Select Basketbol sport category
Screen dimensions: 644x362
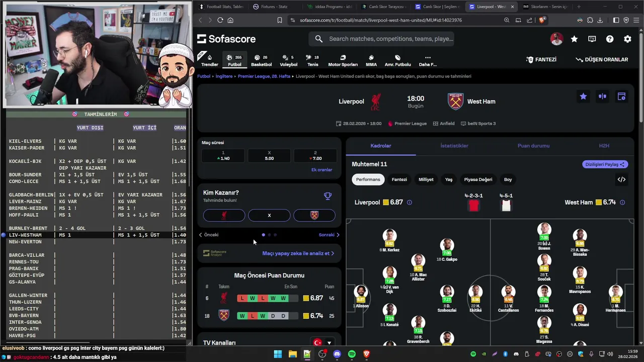point(261,60)
